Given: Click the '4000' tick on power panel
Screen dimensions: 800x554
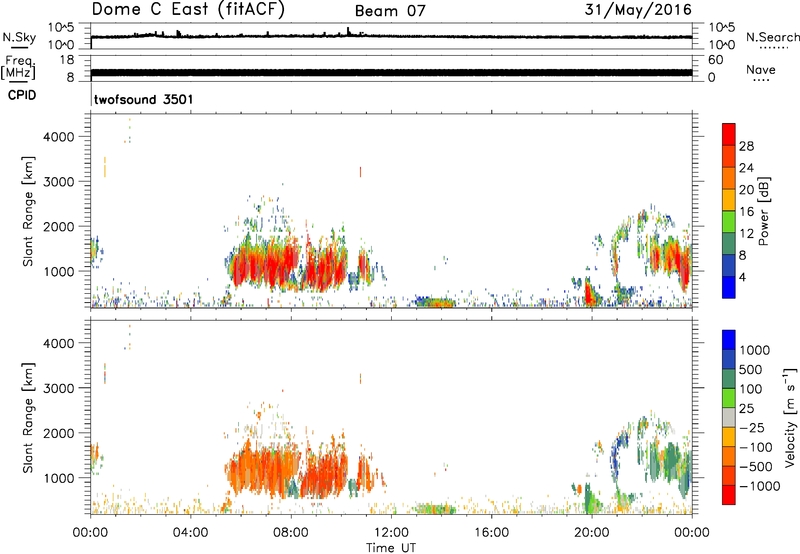Looking at the screenshot, I should (x=59, y=137).
